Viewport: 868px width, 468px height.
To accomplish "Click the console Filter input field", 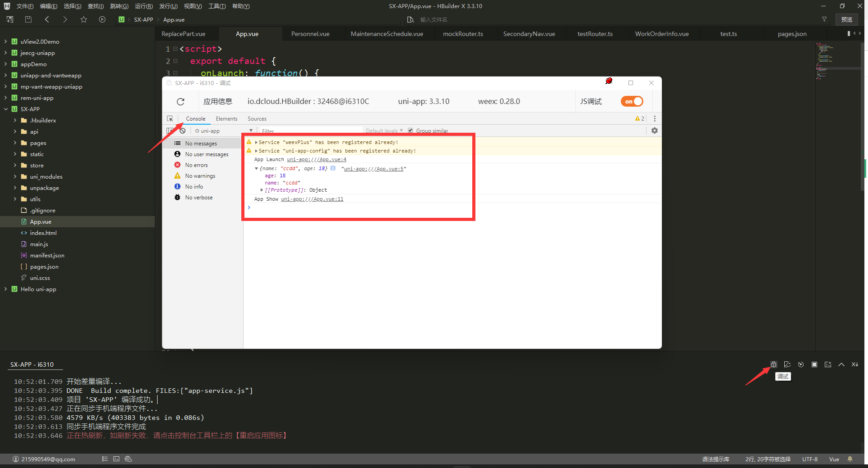I will [x=311, y=131].
